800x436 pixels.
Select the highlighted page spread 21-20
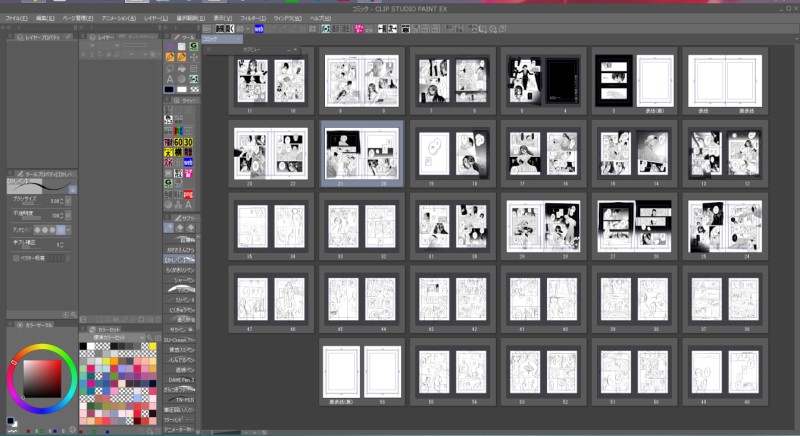(362, 153)
